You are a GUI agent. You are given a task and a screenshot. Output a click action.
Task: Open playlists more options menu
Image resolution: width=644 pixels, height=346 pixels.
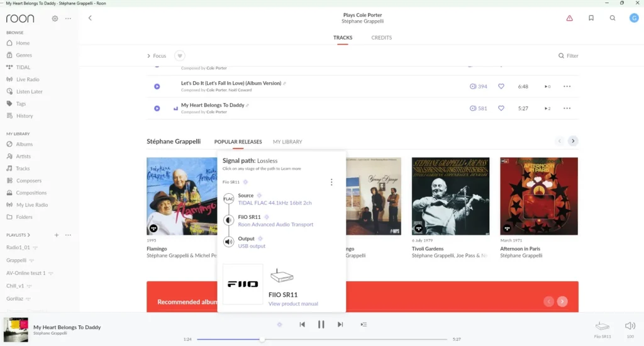pyautogui.click(x=68, y=235)
